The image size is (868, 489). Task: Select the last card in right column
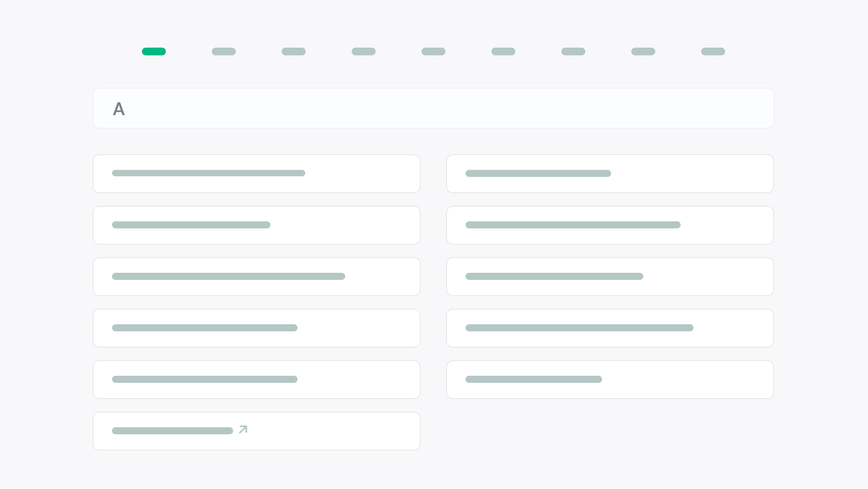point(610,380)
